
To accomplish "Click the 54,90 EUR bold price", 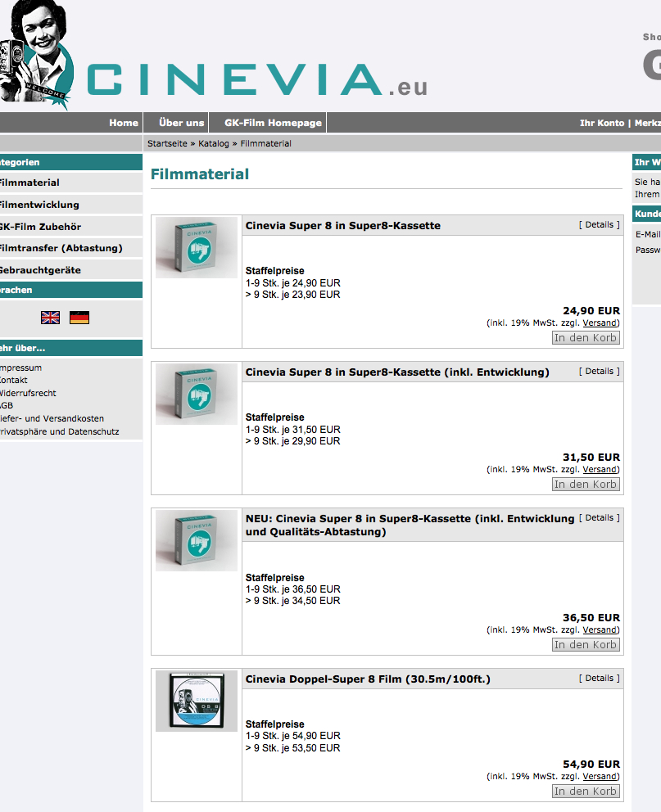I will click(591, 765).
